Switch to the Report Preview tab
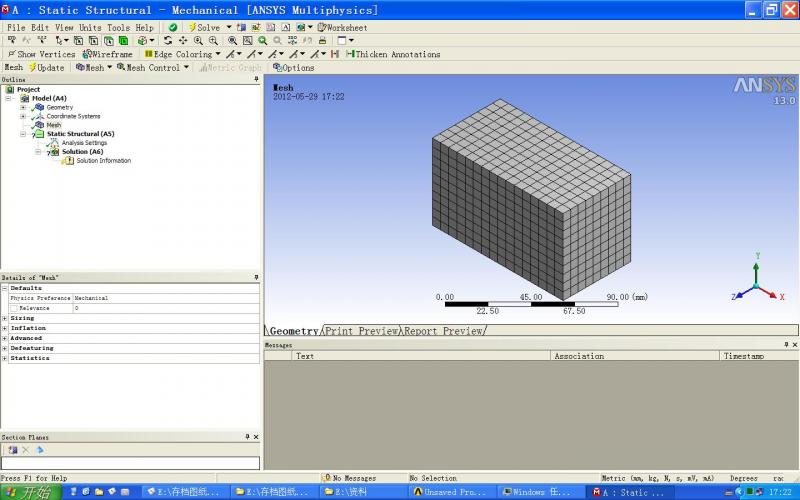Screen dimensions: 800x500 [444, 331]
